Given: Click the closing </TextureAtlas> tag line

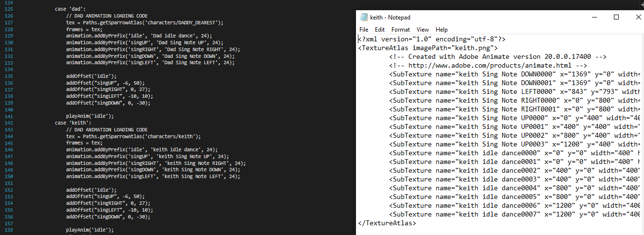Looking at the screenshot, I should pos(387,223).
